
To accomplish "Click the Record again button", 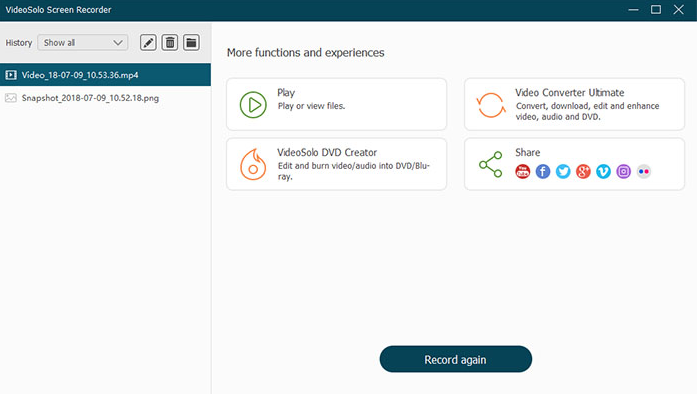I will tap(455, 359).
